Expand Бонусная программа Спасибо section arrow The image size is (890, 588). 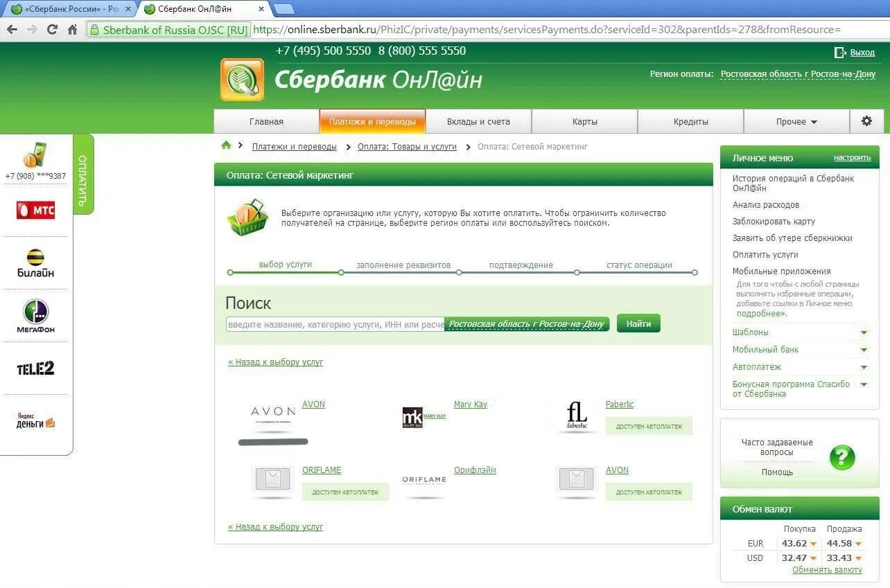point(864,384)
